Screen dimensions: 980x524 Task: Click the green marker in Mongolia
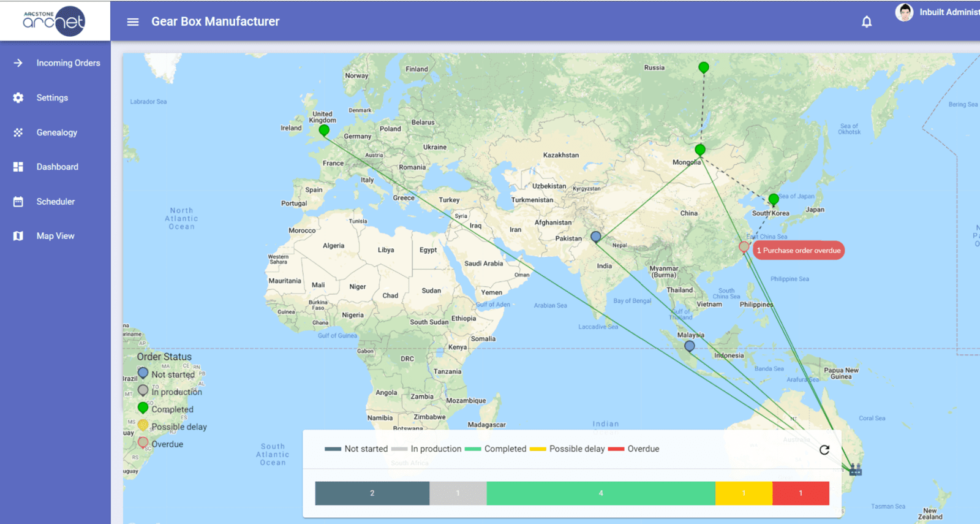click(700, 150)
